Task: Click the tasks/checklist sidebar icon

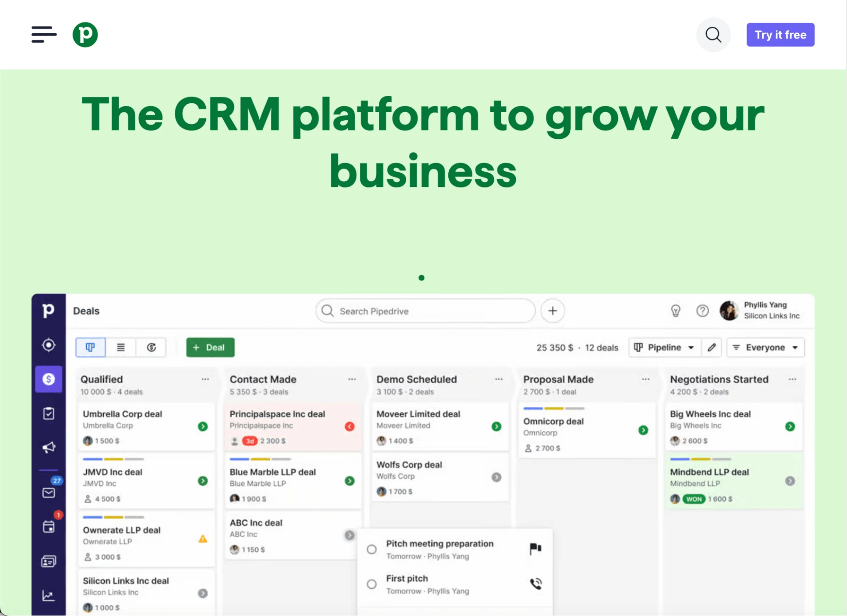Action: click(49, 413)
